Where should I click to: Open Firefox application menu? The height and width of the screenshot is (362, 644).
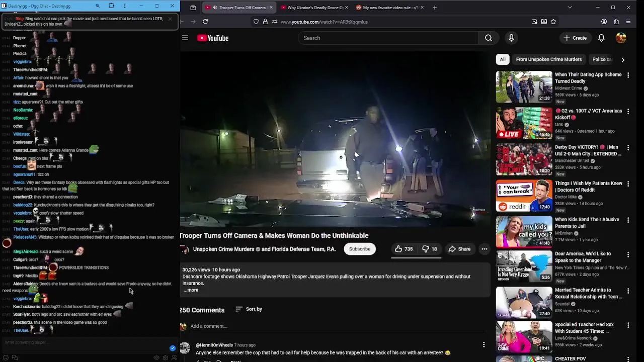628,22
